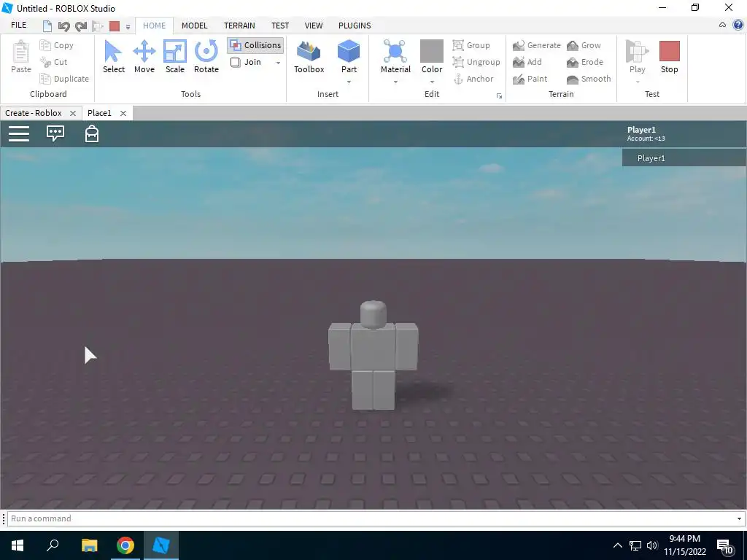Group the selected objects
The height and width of the screenshot is (560, 747).
coord(471,45)
